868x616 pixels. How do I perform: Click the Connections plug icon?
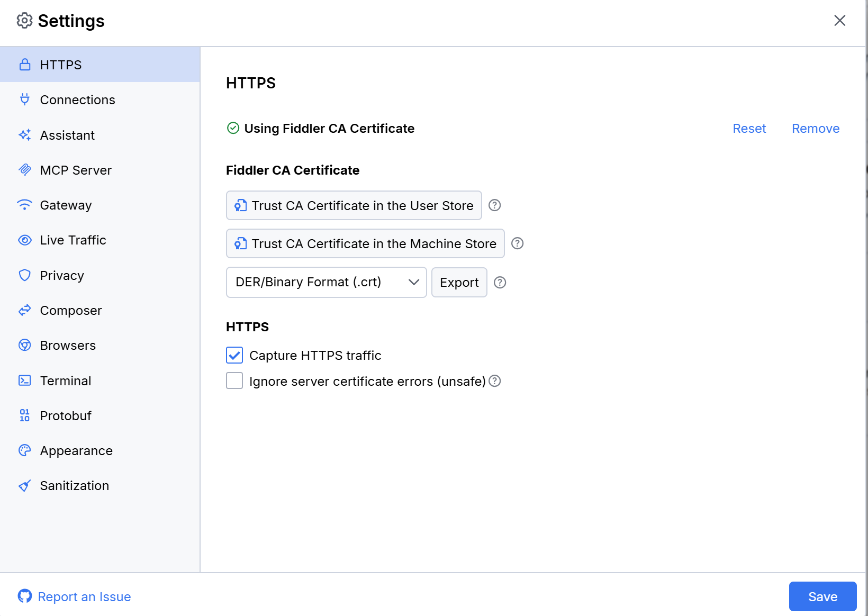(25, 99)
